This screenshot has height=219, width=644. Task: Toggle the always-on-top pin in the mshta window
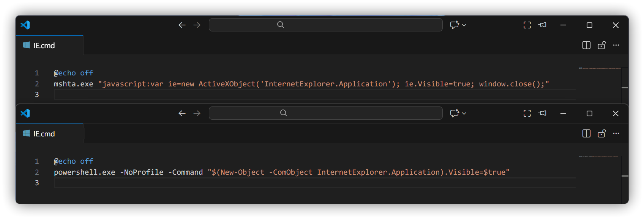coord(542,25)
